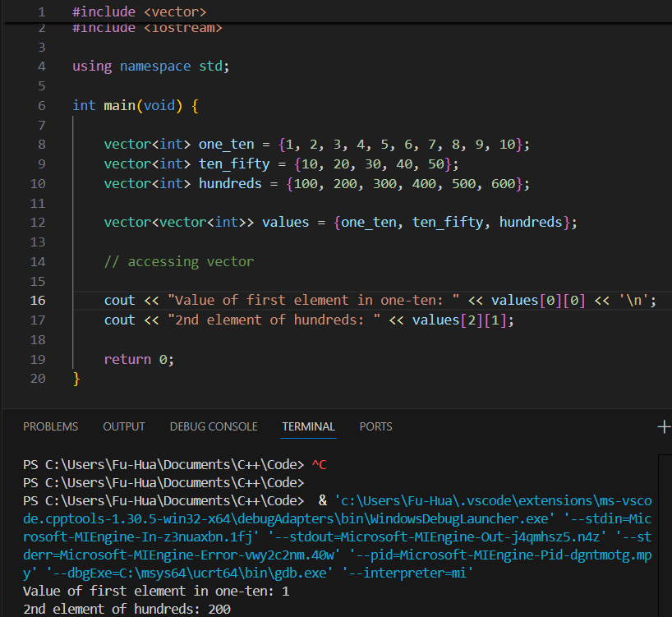Viewport: 672px width, 617px height.
Task: Click line number 6 in the gutter
Action: 42,105
